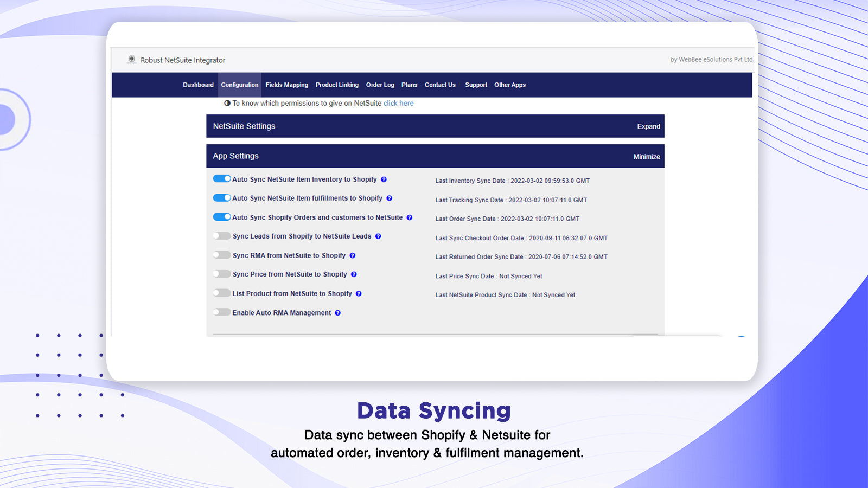Click help icon beside Auto Sync Item fulfillments
The width and height of the screenshot is (868, 488).
(390, 198)
